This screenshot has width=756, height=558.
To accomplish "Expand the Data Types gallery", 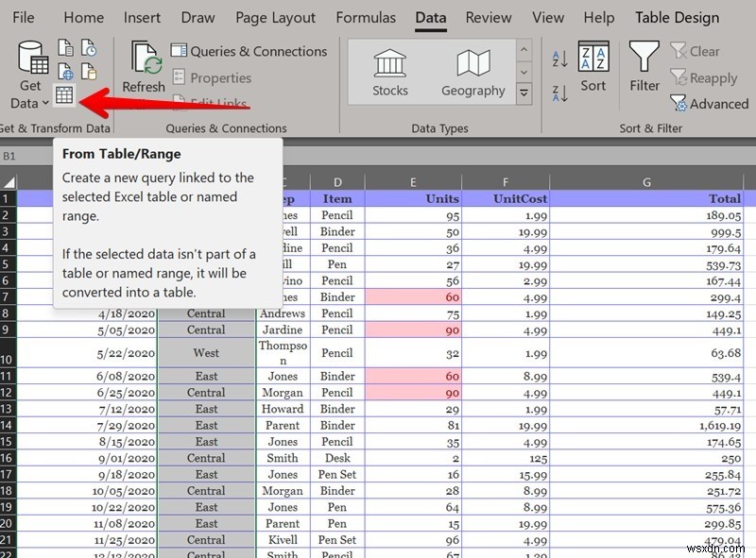I will click(523, 93).
